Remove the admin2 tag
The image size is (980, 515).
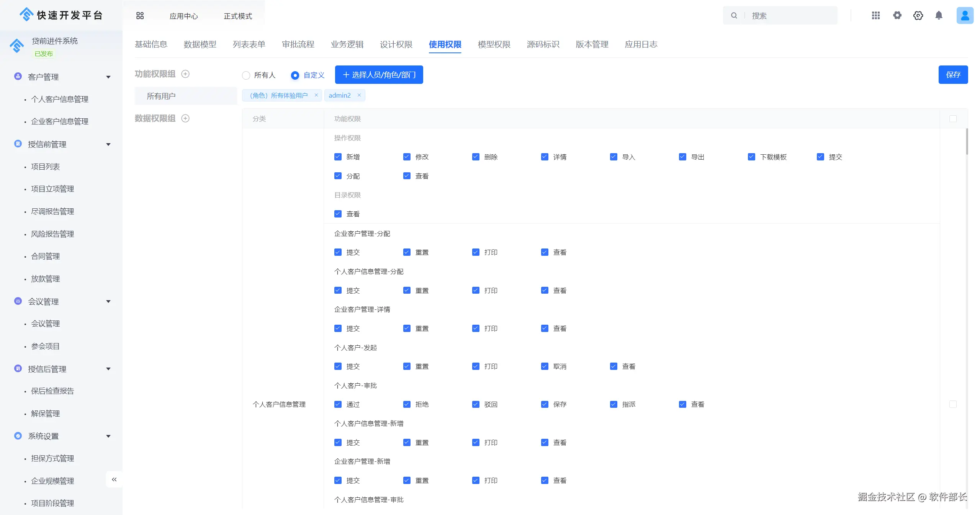click(x=359, y=95)
